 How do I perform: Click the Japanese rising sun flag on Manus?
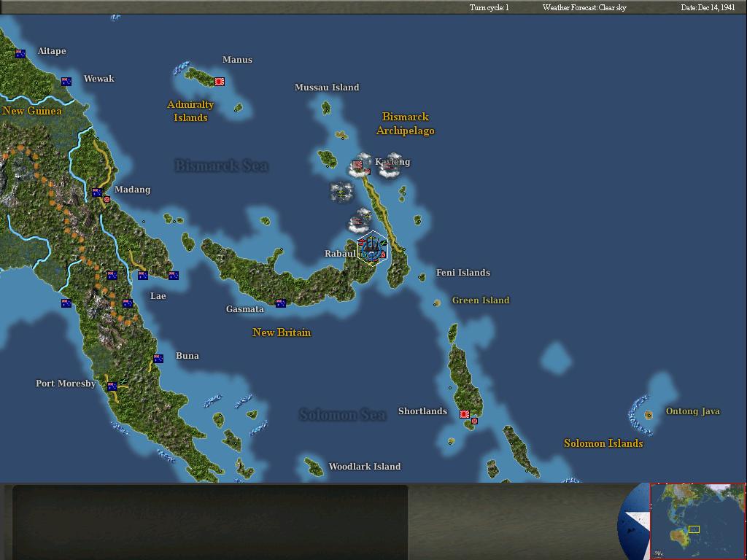click(219, 82)
